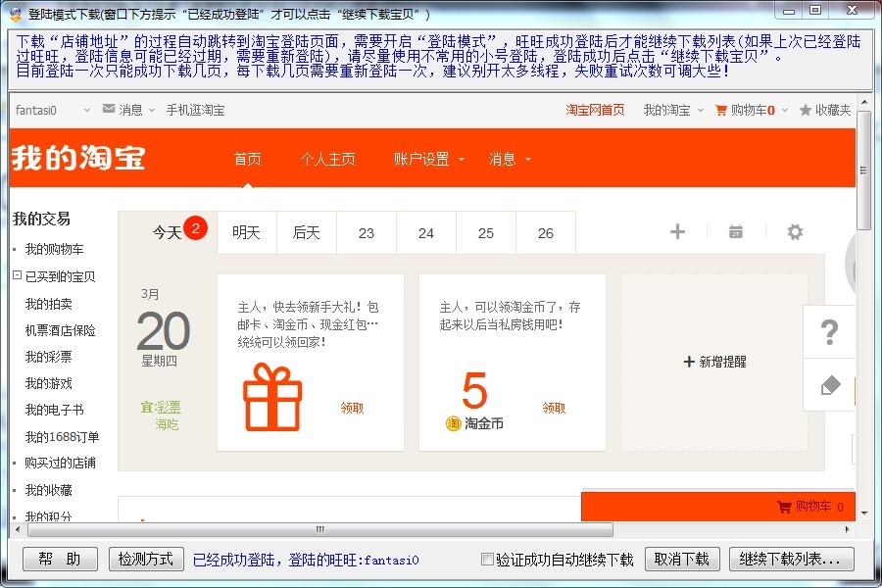Click the star icon beside 收藏夹
The image size is (882, 588).
[x=806, y=111]
